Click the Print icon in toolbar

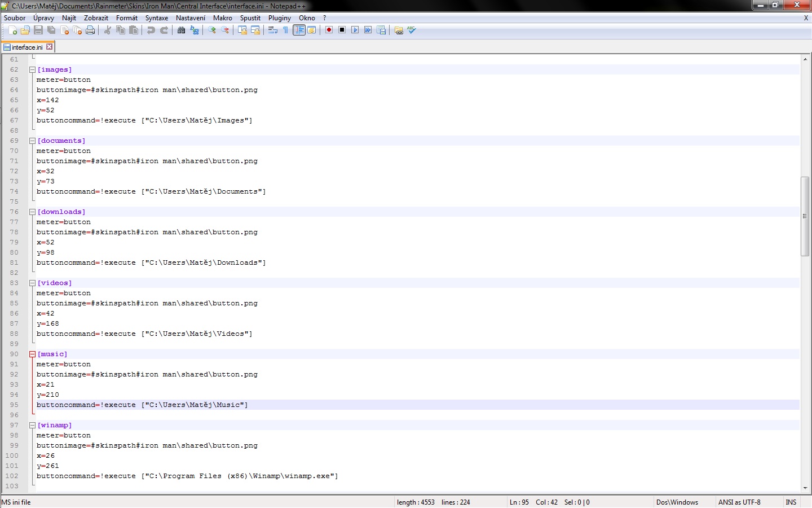[x=90, y=30]
